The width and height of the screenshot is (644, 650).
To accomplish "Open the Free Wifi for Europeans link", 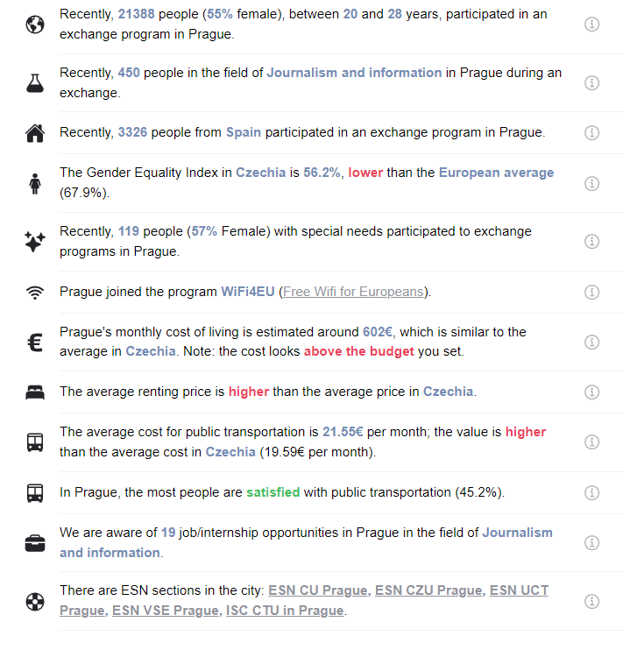I will [353, 292].
